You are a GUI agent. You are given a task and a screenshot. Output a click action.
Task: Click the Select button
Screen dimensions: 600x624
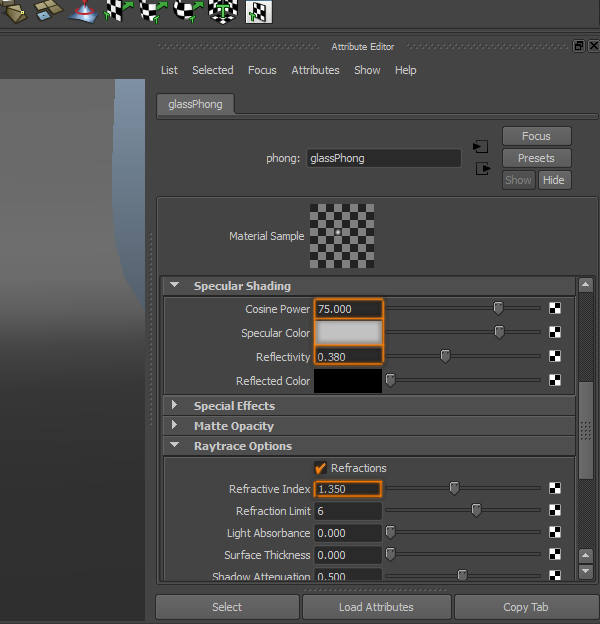pyautogui.click(x=227, y=607)
